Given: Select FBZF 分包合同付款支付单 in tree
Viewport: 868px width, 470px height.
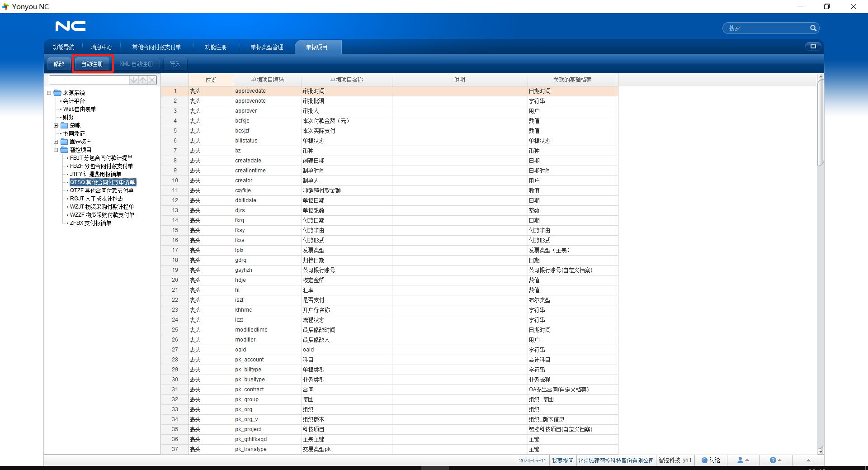Looking at the screenshot, I should (x=101, y=166).
